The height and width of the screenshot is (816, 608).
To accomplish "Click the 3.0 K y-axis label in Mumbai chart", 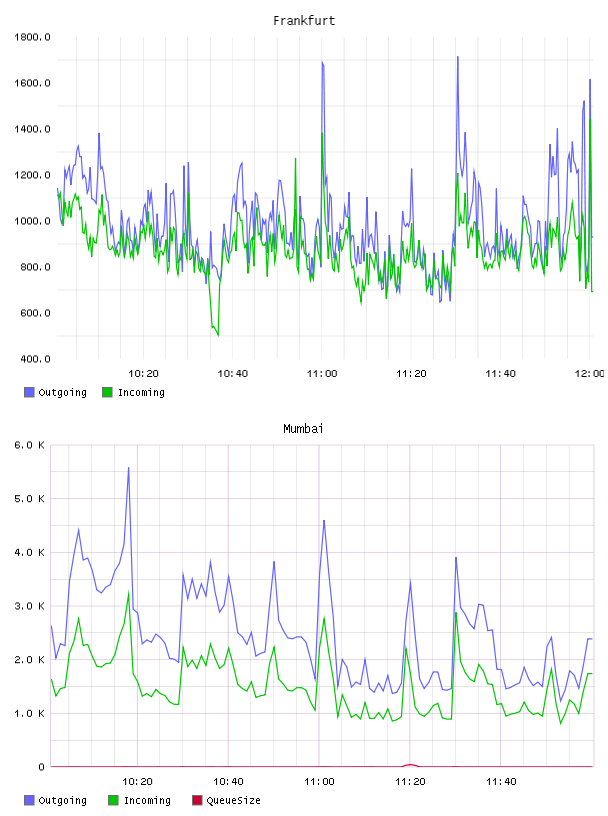I will (x=29, y=606).
